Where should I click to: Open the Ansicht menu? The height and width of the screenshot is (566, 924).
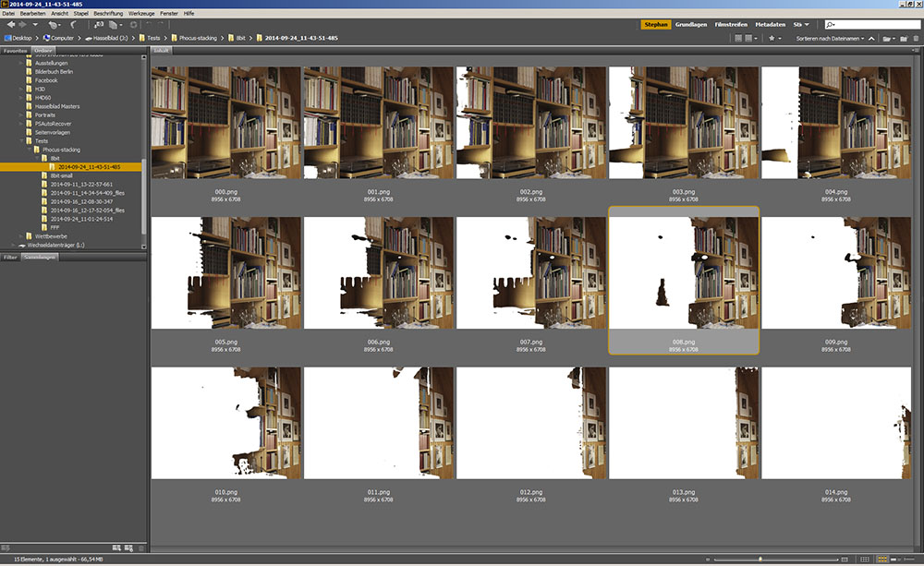click(x=59, y=13)
